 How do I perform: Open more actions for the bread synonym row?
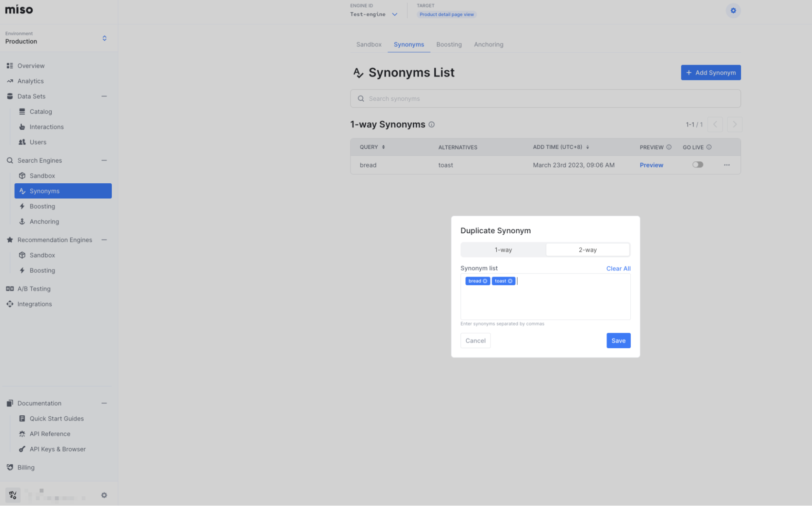point(726,165)
